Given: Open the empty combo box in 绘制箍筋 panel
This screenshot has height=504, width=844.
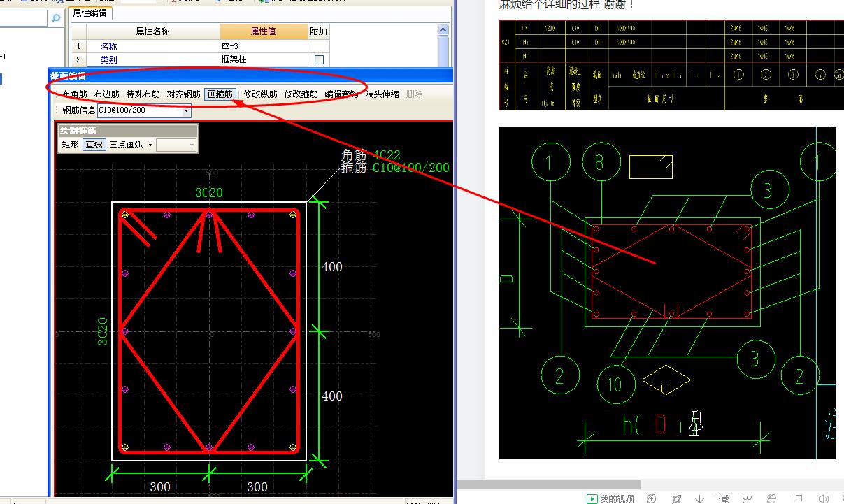Looking at the screenshot, I should tap(176, 145).
